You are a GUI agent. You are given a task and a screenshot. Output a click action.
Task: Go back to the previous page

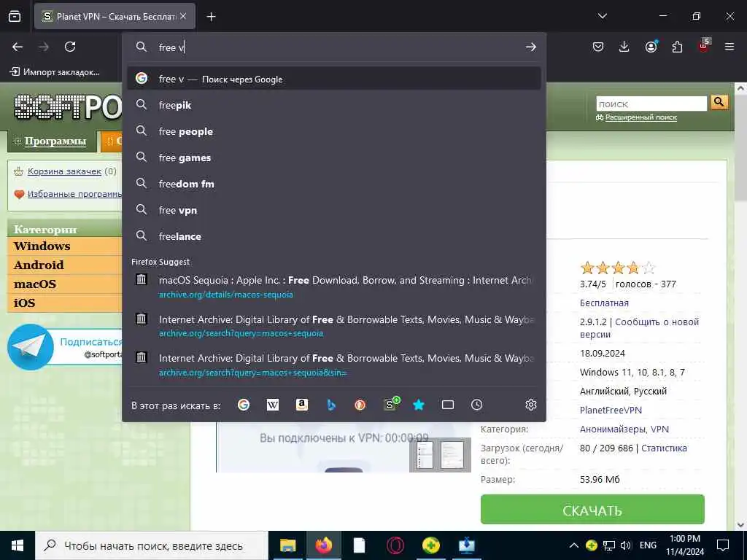coord(18,47)
